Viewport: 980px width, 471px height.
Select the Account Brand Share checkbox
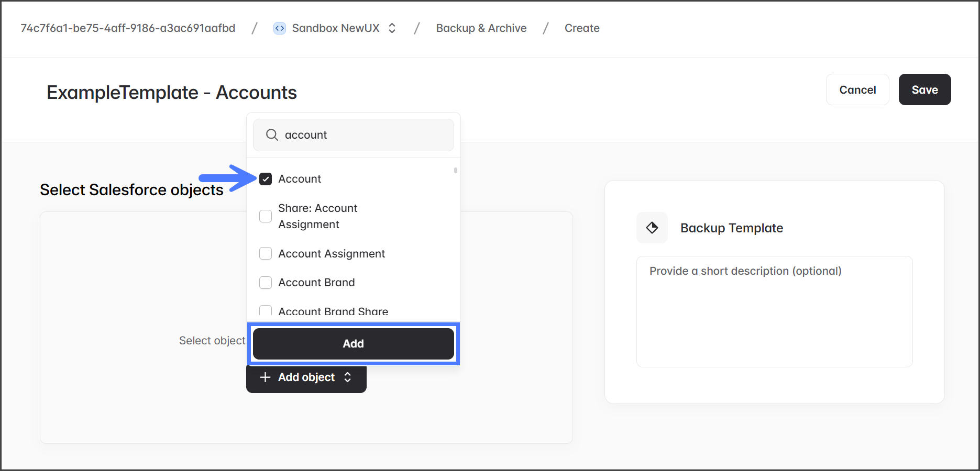pos(266,311)
